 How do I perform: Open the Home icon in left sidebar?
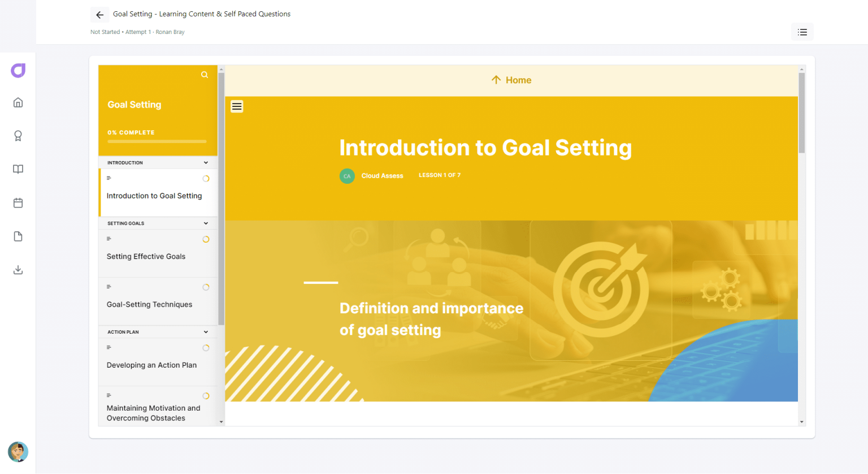click(x=18, y=102)
